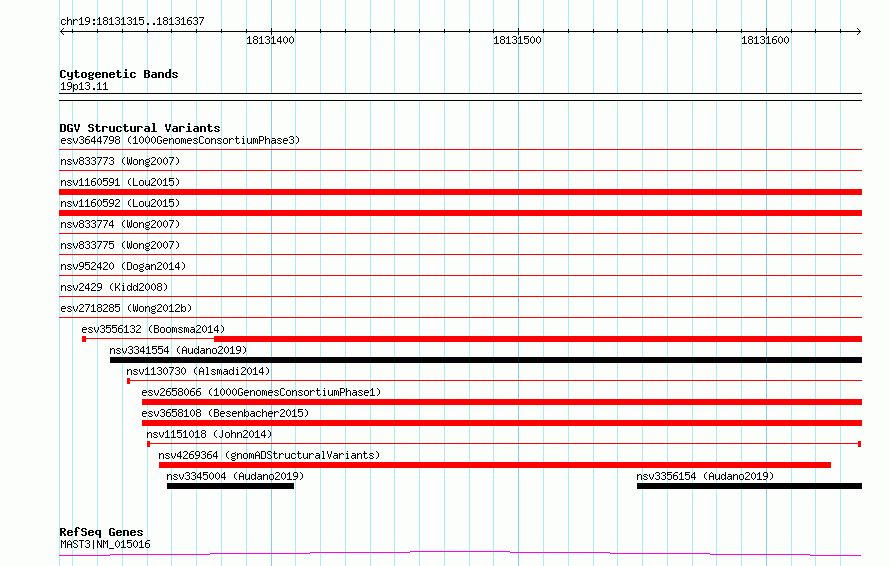Click the 18131400 ruler position label
Screen dimensions: 890x566
point(270,40)
